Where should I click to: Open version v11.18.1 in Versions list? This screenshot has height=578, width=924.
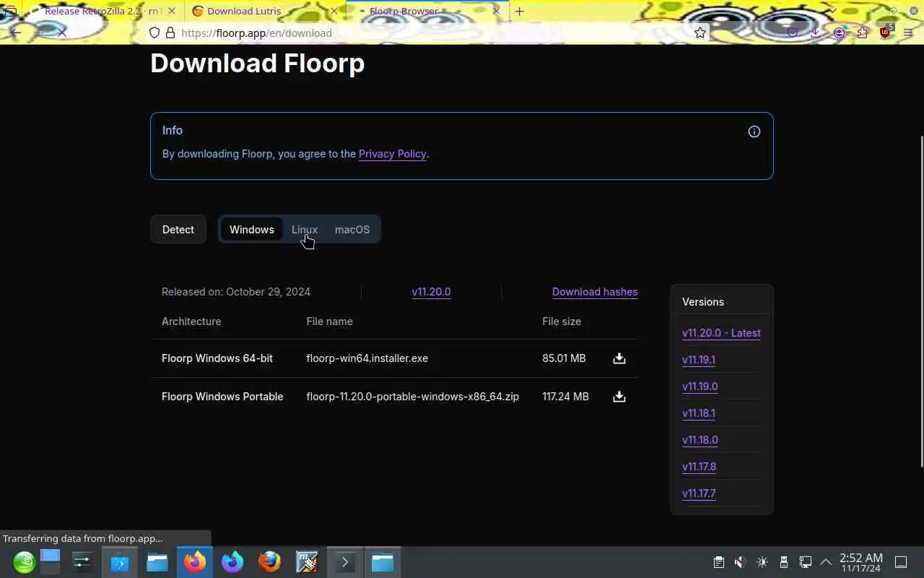click(x=699, y=413)
